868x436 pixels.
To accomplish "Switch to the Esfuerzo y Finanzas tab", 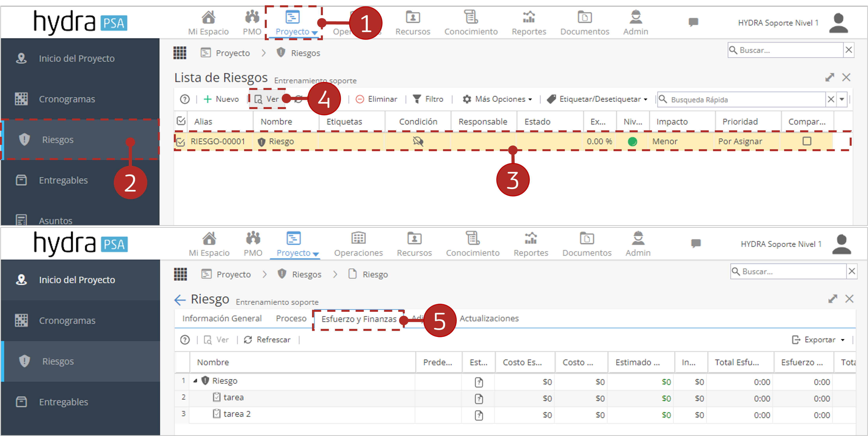I will [x=359, y=319].
